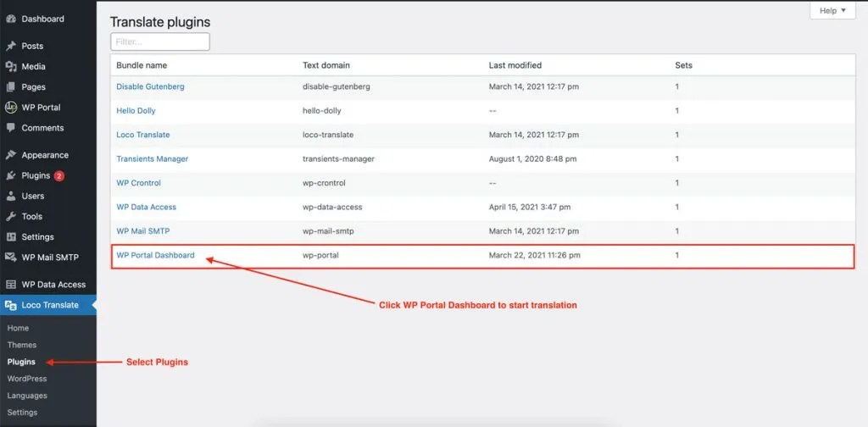Screen dimensions: 868x427
Task: Click the Pages icon in sidebar
Action: 10,86
